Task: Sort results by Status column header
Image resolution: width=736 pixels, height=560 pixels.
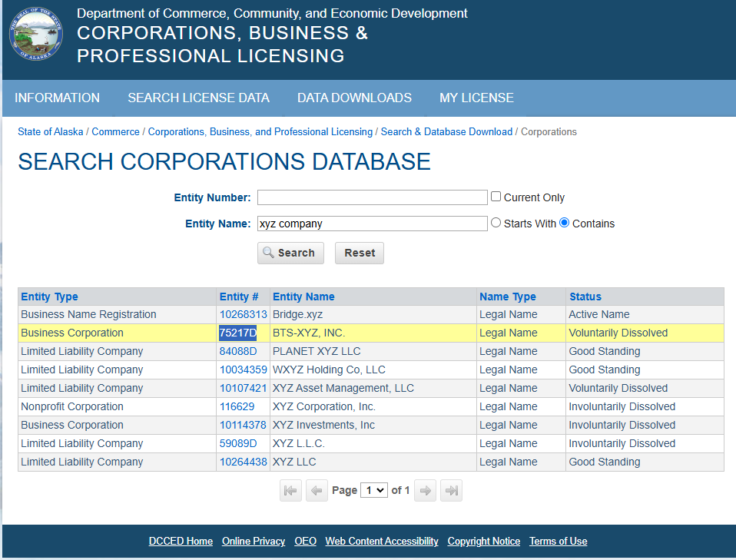Action: (585, 297)
